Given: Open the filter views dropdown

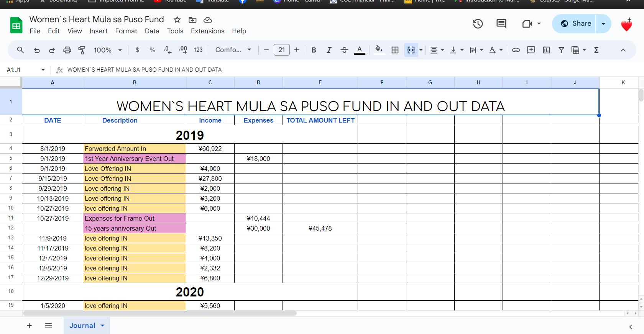Looking at the screenshot, I should pyautogui.click(x=579, y=50).
